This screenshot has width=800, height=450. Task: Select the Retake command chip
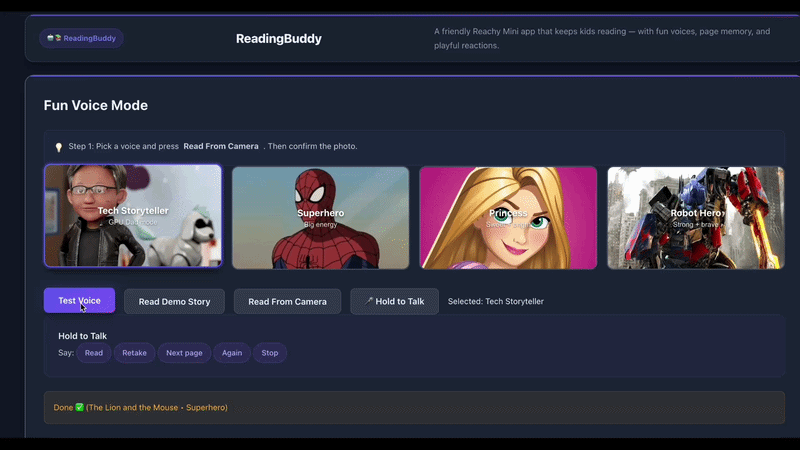point(134,353)
